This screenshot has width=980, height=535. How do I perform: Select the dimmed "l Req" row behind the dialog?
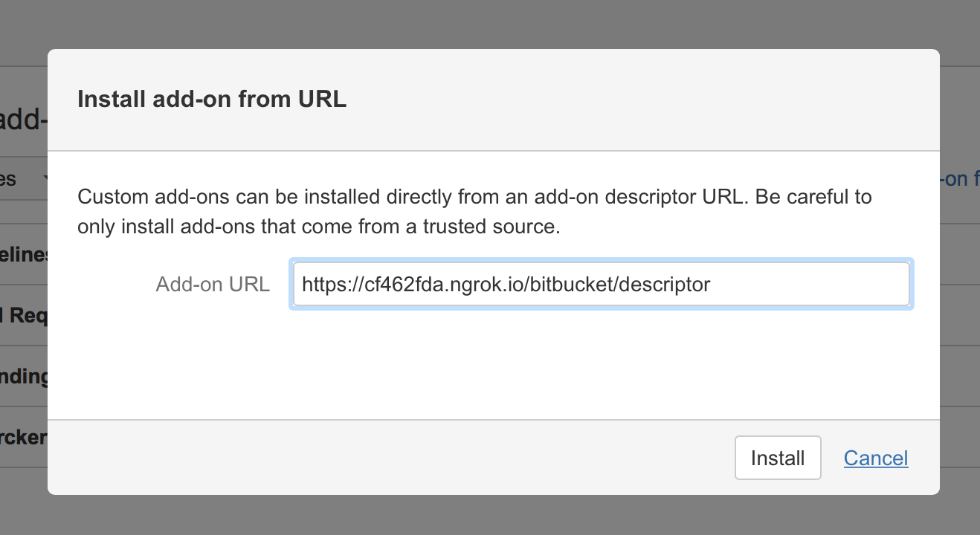coord(24,316)
